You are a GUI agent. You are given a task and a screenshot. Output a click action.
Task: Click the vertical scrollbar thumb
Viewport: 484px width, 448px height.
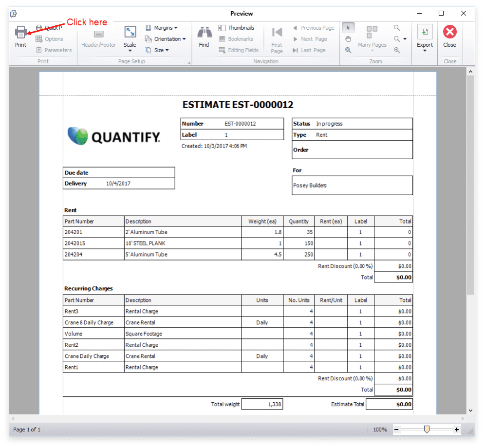coord(470,185)
